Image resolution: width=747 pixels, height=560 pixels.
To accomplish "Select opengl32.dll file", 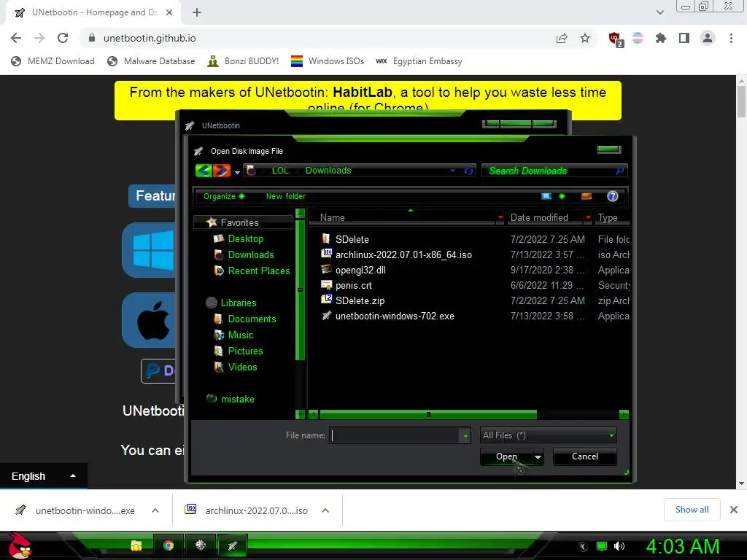I will click(x=360, y=270).
